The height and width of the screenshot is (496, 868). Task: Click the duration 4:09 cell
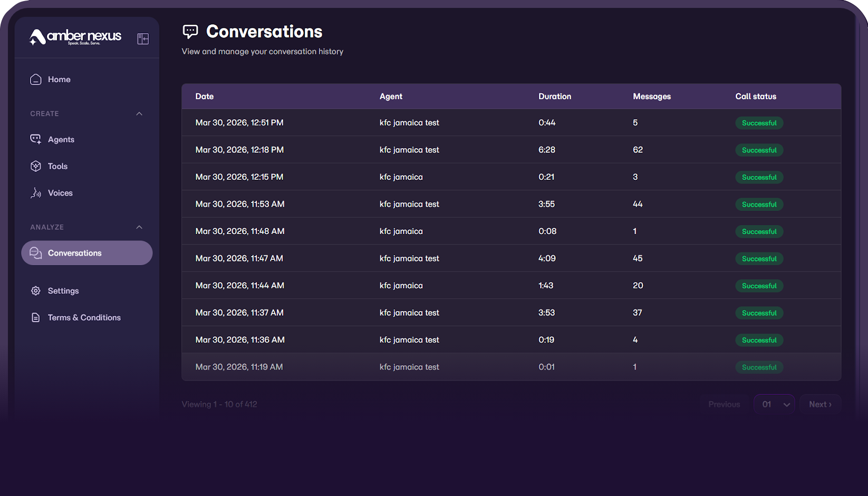point(547,258)
